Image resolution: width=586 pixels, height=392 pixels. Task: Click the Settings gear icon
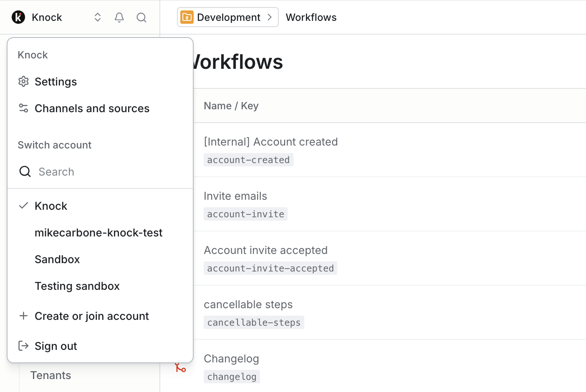[x=23, y=81]
